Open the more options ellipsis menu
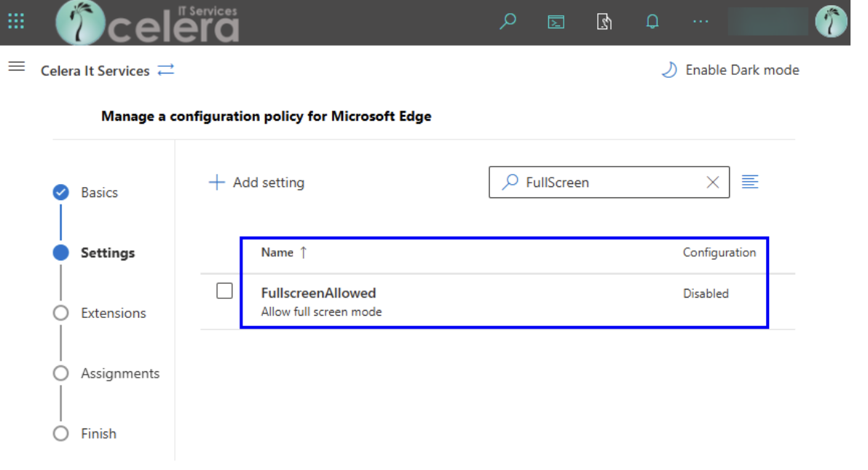The width and height of the screenshot is (868, 470). click(701, 22)
